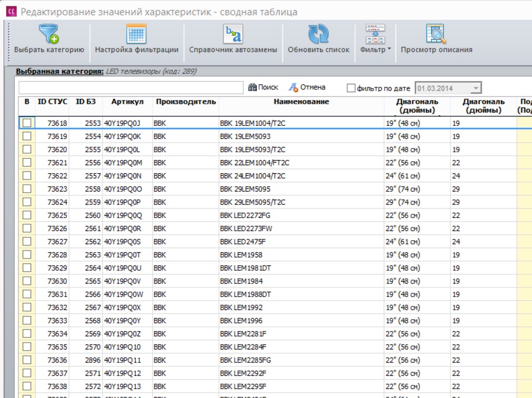Click the Поиск binoculars button
The image size is (532, 398).
pyautogui.click(x=263, y=87)
